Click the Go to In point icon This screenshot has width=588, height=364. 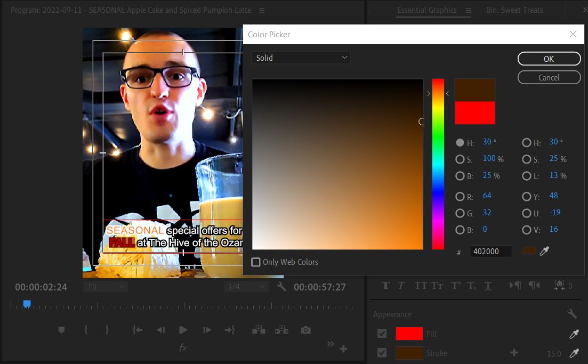click(x=138, y=330)
